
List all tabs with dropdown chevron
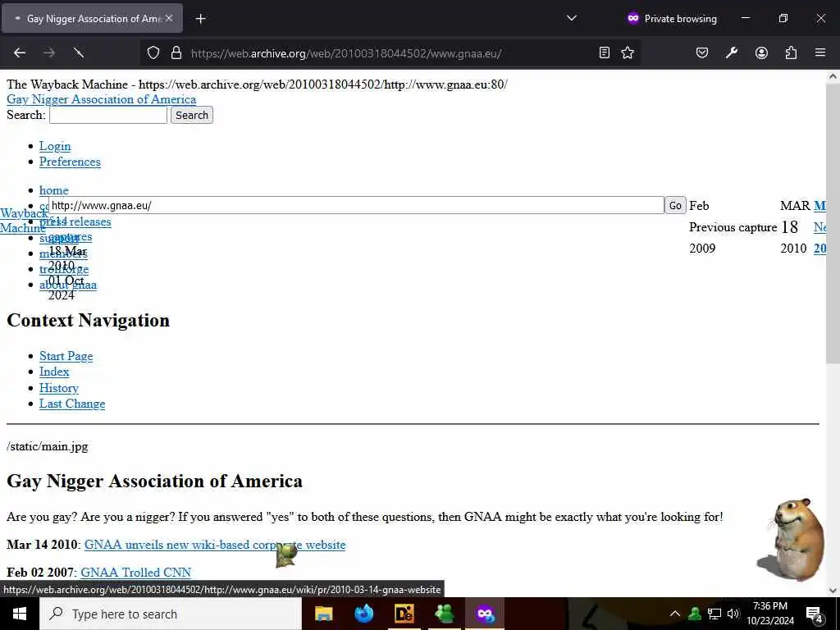(572, 18)
